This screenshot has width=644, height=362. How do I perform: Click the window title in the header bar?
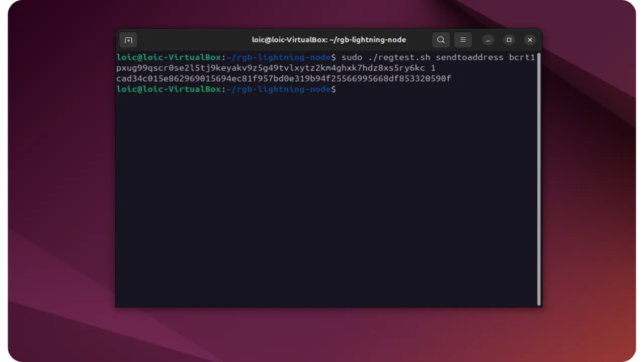(329, 40)
